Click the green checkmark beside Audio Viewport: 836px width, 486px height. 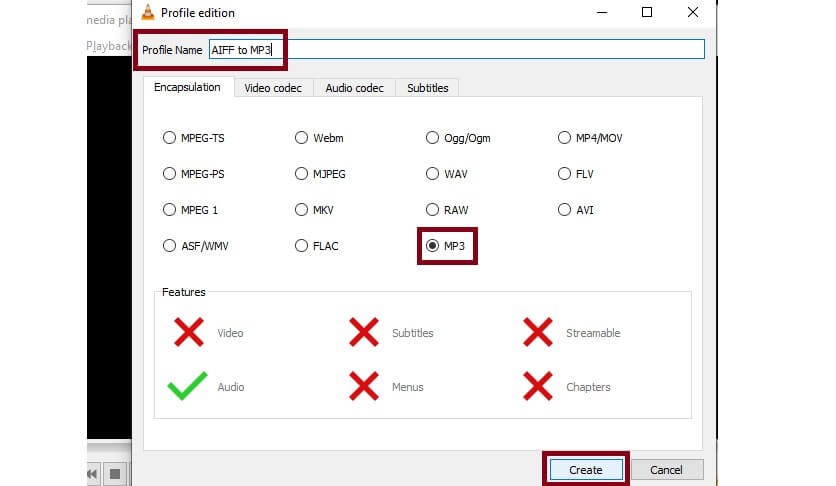point(188,386)
